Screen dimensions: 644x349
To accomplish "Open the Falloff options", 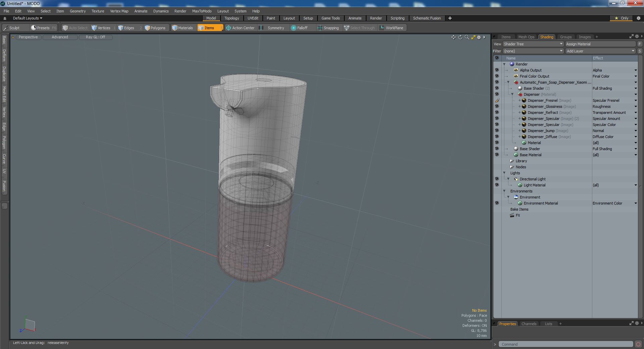I will click(302, 28).
